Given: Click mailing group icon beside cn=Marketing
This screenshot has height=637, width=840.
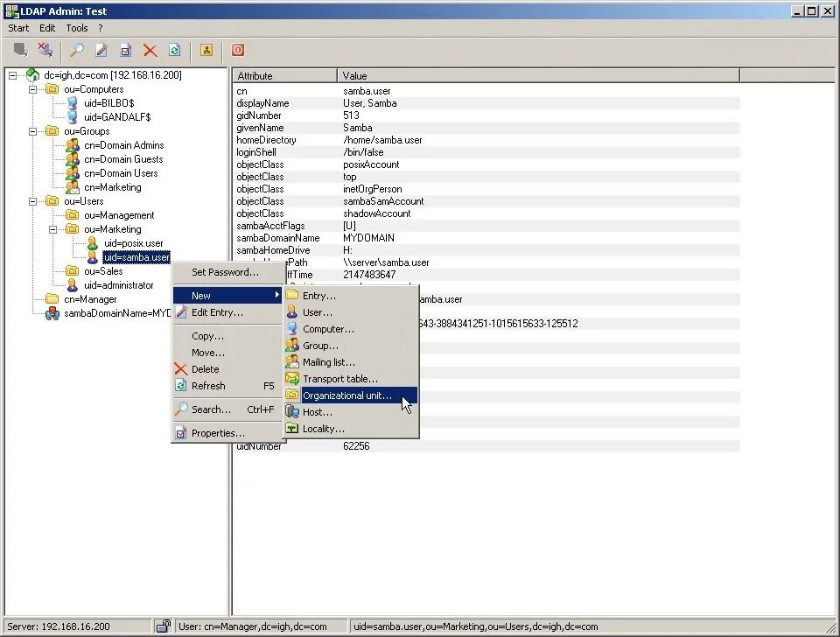Looking at the screenshot, I should (73, 187).
